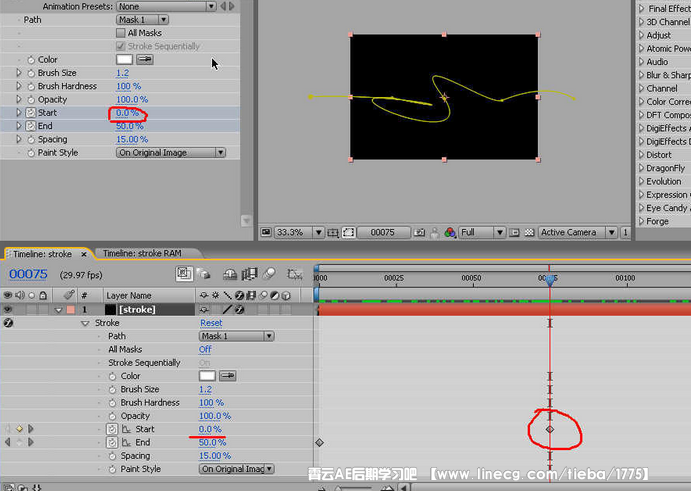Open the Path Mask 1 dropdown
Viewport: 691px width, 491px height.
(x=142, y=20)
